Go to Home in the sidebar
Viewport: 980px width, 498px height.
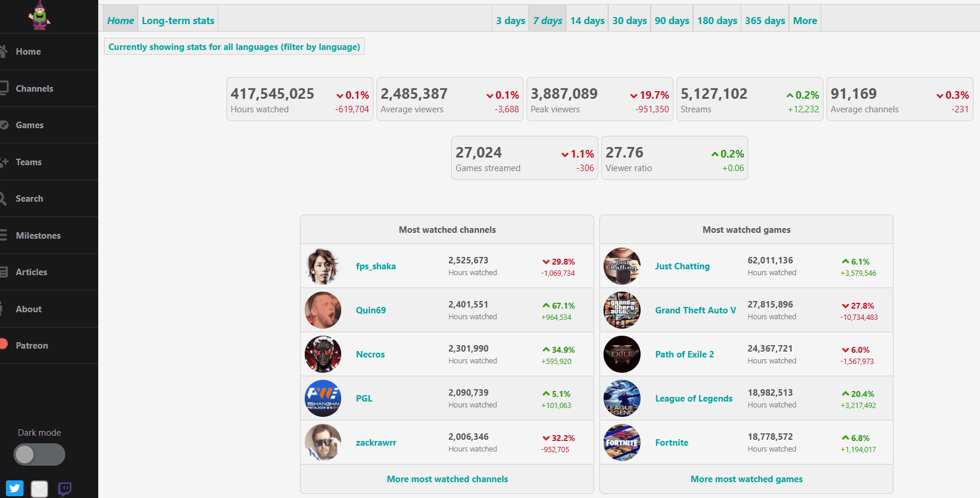coord(49,52)
